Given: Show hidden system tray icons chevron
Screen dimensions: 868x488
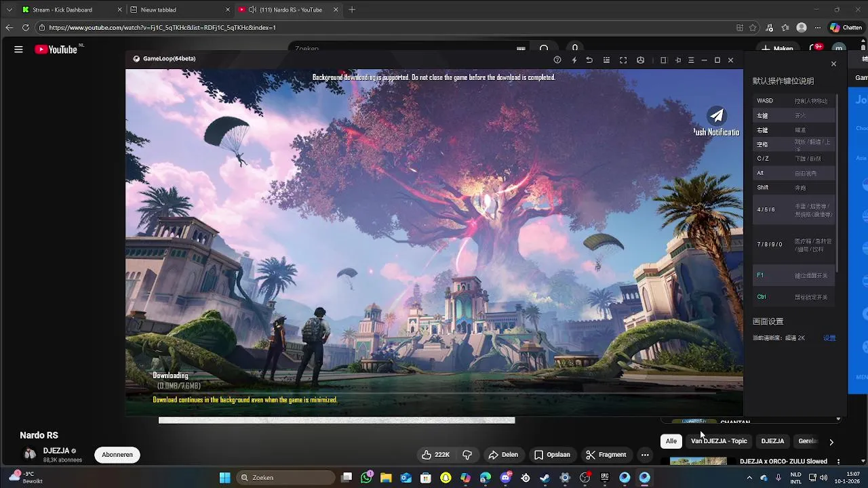Looking at the screenshot, I should pos(749,478).
